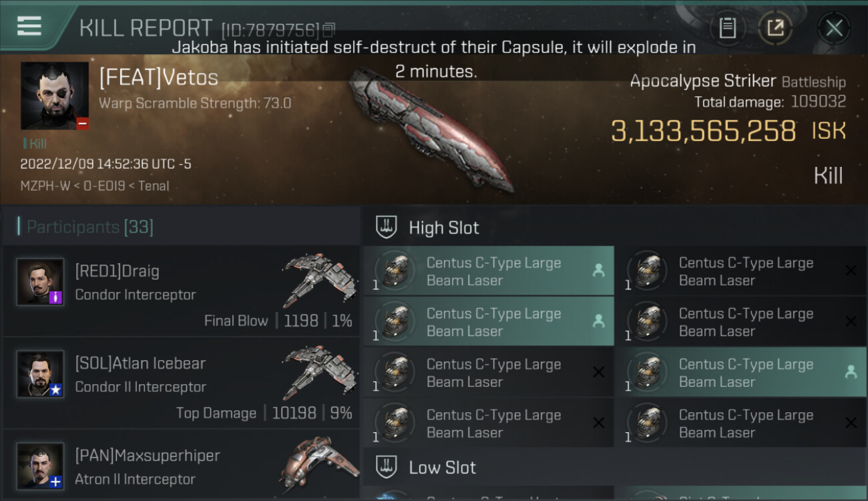Viewport: 868px width, 501px height.
Task: Open Maxsuperhiper's pilot portrait
Action: pos(40,466)
